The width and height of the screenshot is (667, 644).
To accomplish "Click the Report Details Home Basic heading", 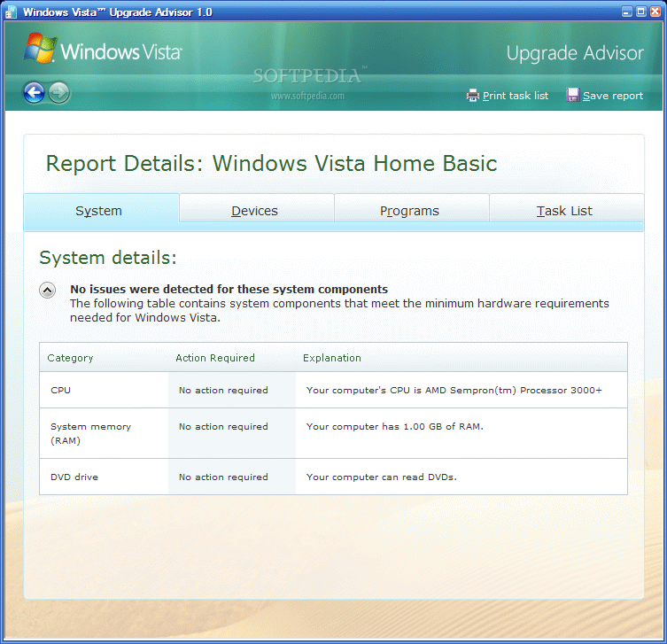I will 271,163.
